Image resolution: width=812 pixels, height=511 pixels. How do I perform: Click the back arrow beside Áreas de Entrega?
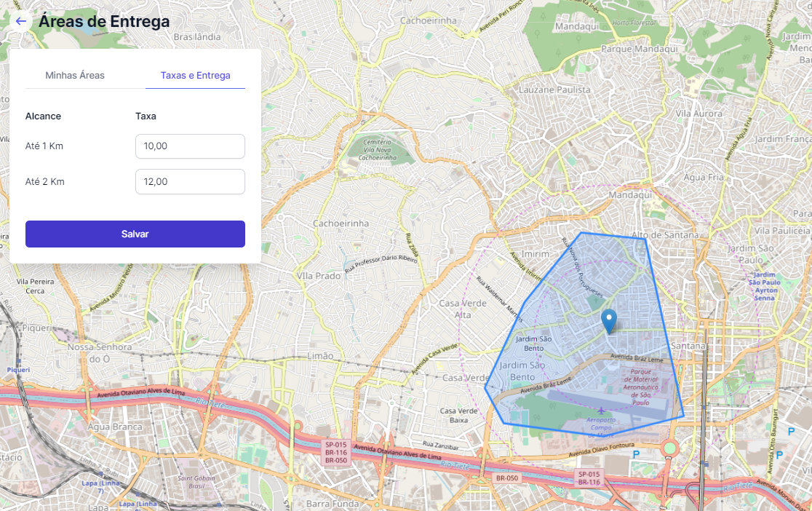click(20, 21)
